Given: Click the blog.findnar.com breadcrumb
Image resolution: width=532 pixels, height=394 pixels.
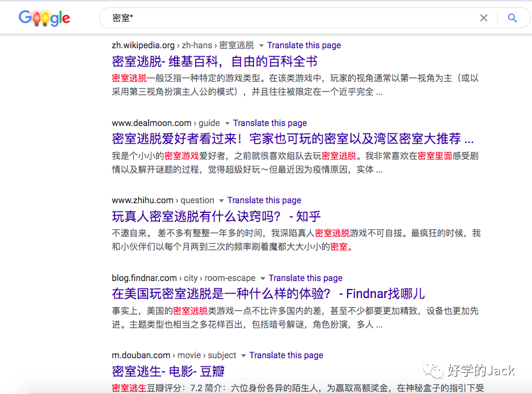Looking at the screenshot, I should 144,278.
